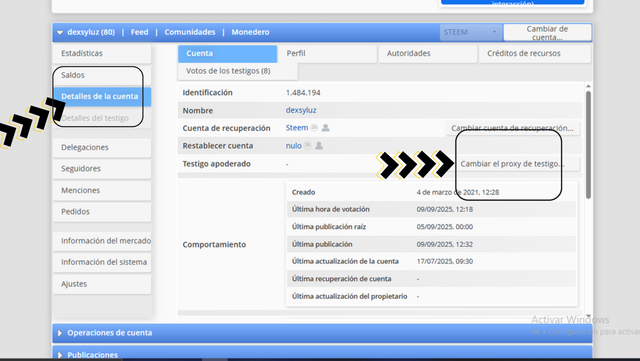640x361 pixels.
Task: Open Seguidores in the sidebar
Action: click(x=102, y=169)
